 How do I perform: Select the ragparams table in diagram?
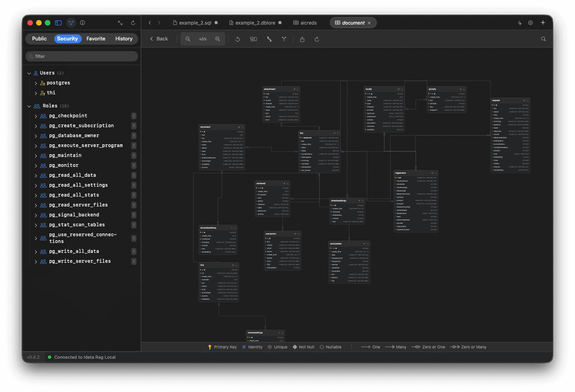pos(416,201)
